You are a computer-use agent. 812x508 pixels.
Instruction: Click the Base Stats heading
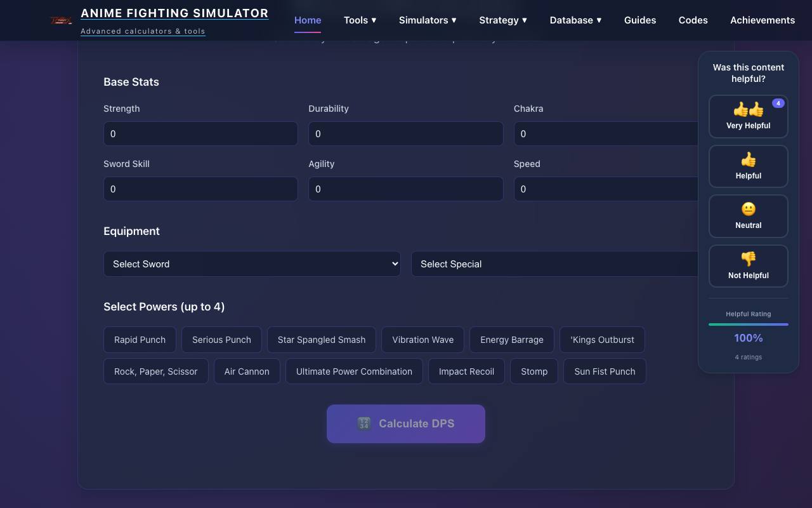point(131,82)
